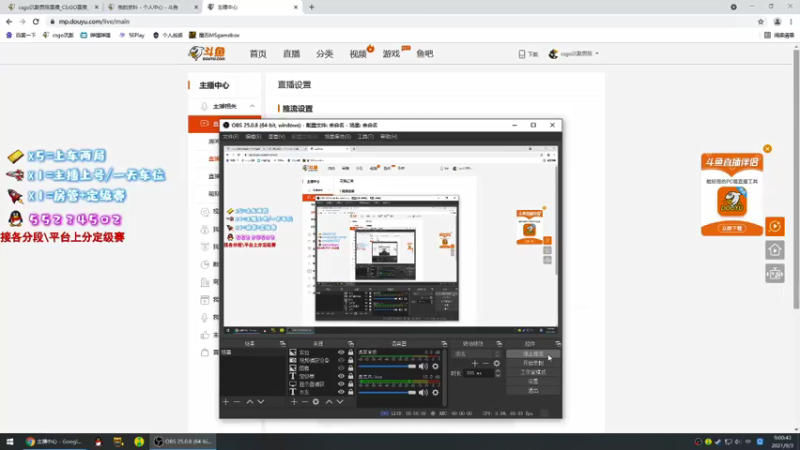Open OBS 文件(F) menu
The width and height of the screenshot is (800, 450).
(231, 137)
